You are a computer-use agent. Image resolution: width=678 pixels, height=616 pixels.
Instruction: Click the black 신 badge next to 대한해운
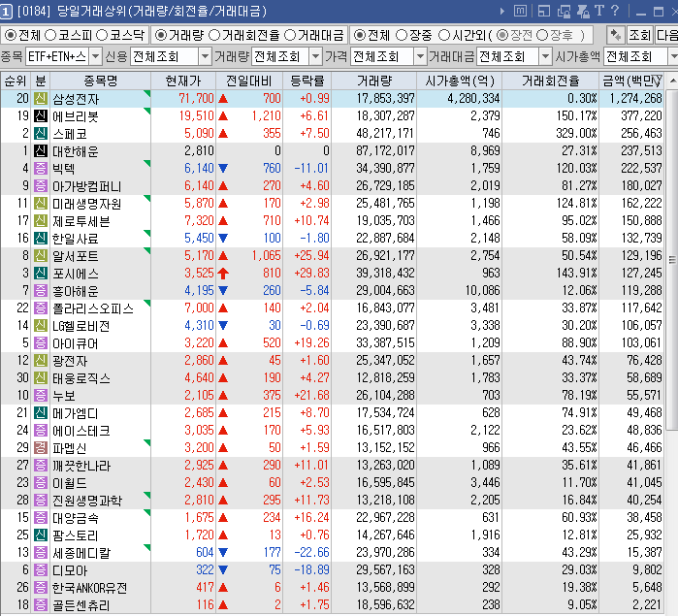point(41,151)
